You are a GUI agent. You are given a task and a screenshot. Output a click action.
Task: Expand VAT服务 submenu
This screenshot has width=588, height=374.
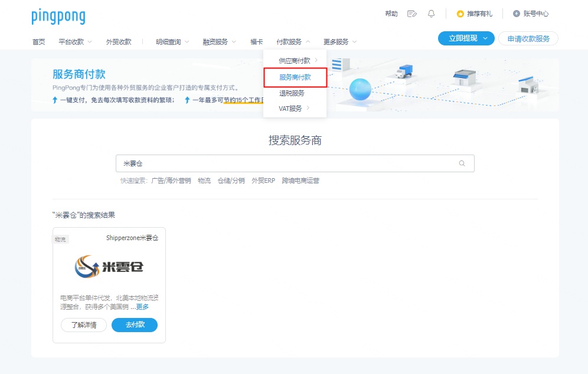pos(295,109)
